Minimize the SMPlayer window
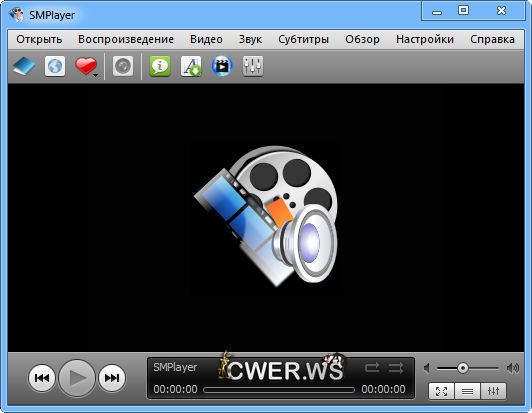Viewport: 532px width, 413px height. 437,11
